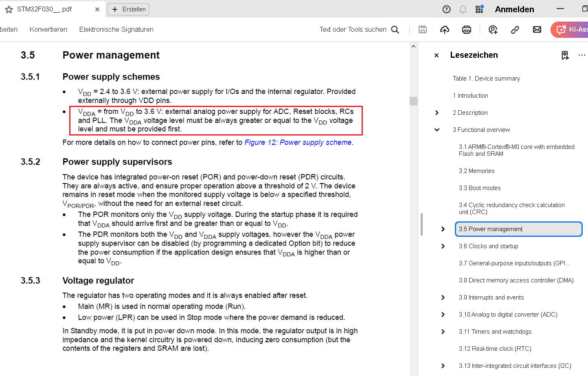Open the apps grid icon
The width and height of the screenshot is (588, 376).
pyautogui.click(x=479, y=9)
